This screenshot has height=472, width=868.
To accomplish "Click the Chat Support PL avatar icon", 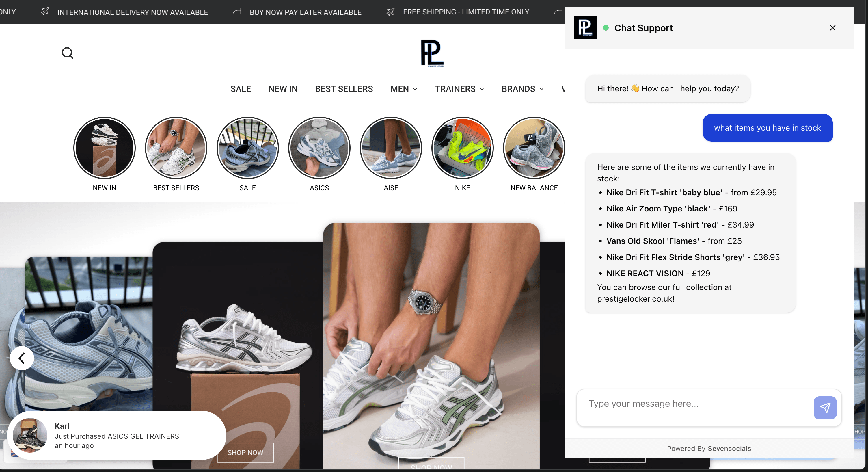I will [585, 28].
